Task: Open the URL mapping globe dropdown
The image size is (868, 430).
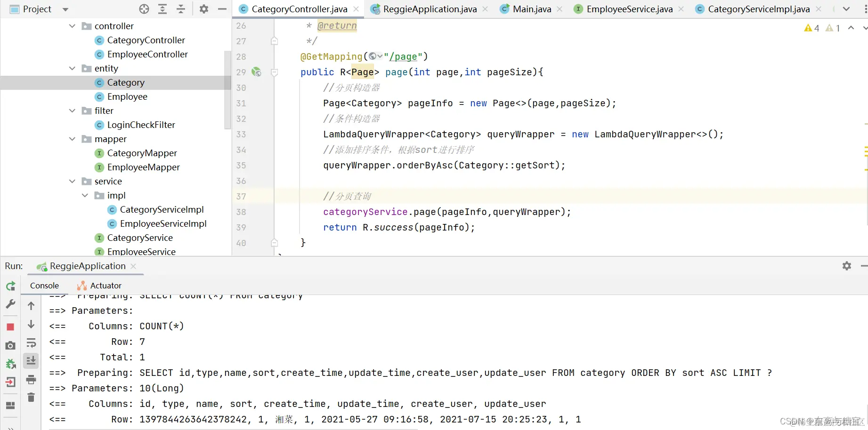Action: 375,56
